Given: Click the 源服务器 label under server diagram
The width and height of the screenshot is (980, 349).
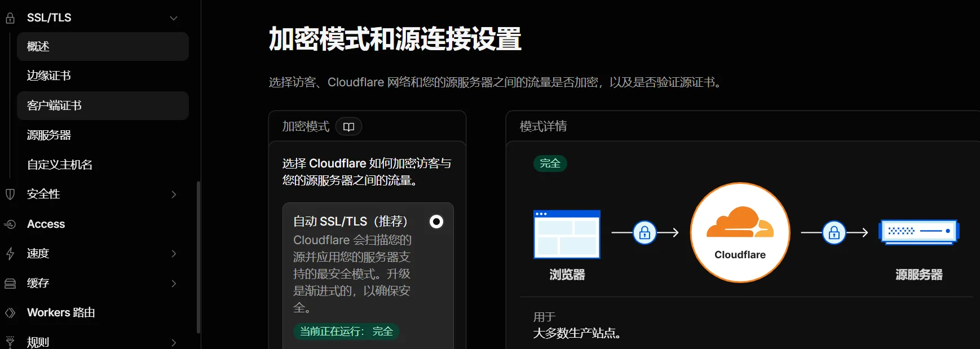Looking at the screenshot, I should point(919,275).
